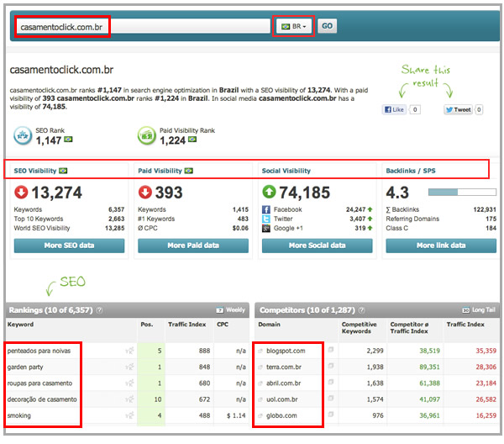This screenshot has width=504, height=444.
Task: Click the Twitter Tweet button
Action: pyautogui.click(x=458, y=109)
